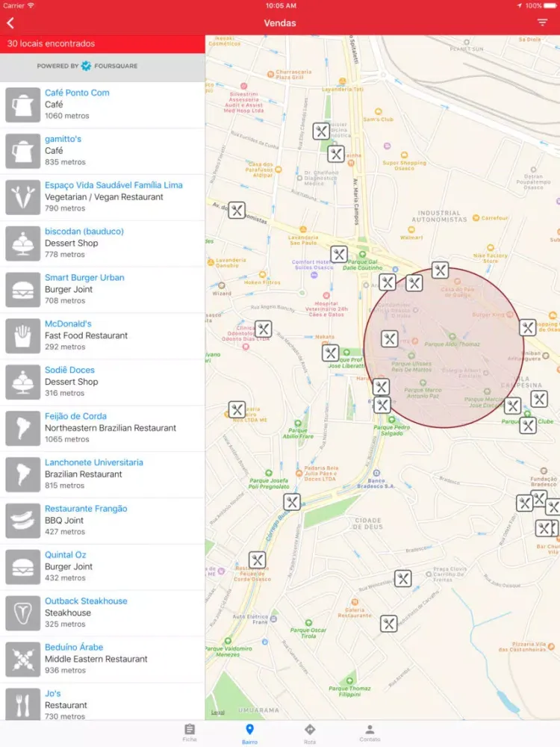
Task: Tap the red search radius circle
Action: 444,348
